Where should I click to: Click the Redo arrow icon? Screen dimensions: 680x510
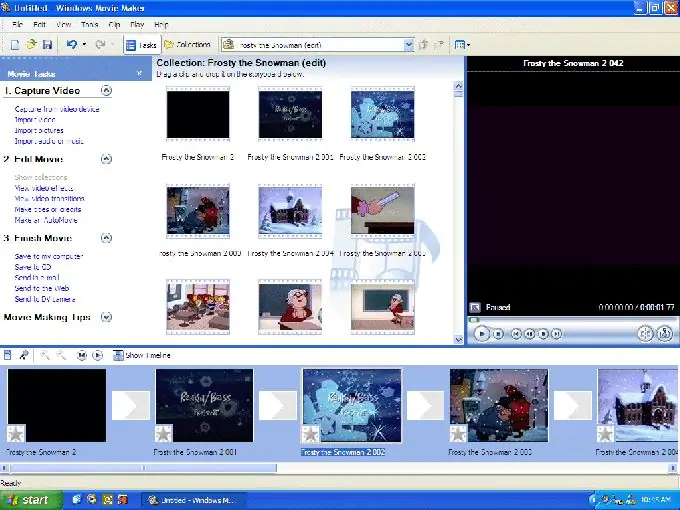[x=100, y=44]
